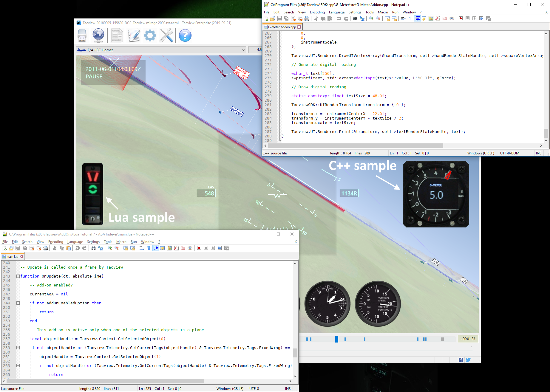
Task: Click the Tacview flight recorder USB icon
Action: 82,35
